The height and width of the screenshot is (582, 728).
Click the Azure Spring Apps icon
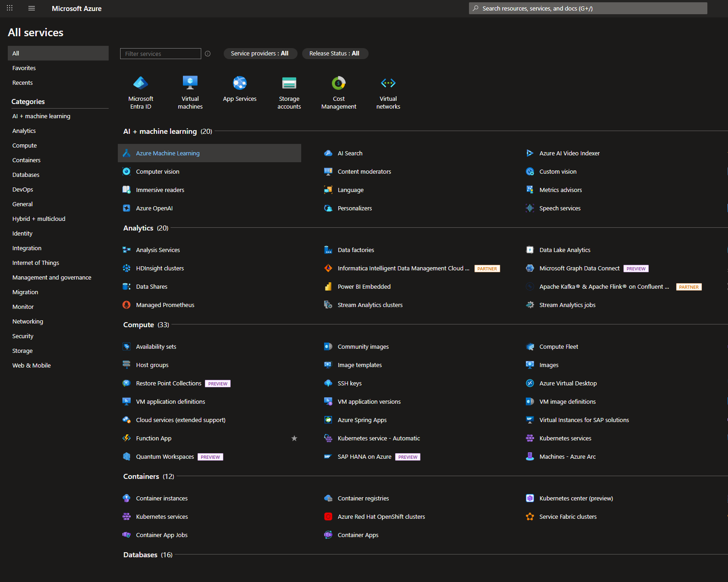click(328, 420)
